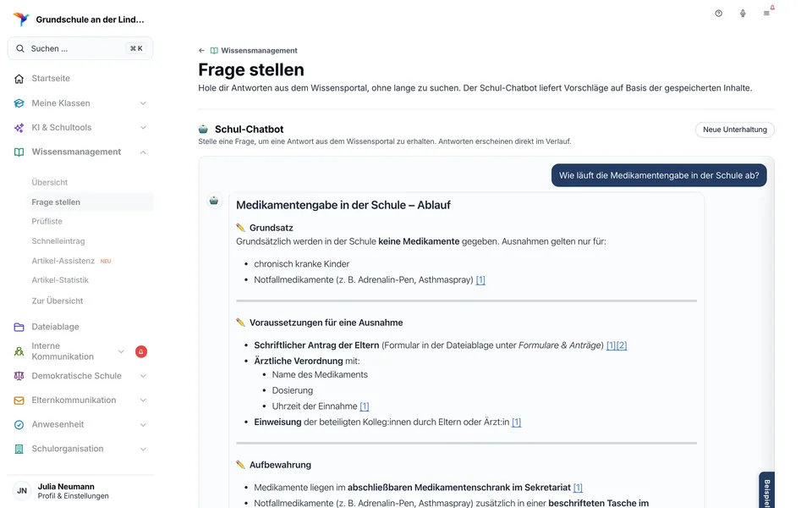The width and height of the screenshot is (812, 508).
Task: Open source [1] after Uhrzeit der Einnahme
Action: point(364,406)
